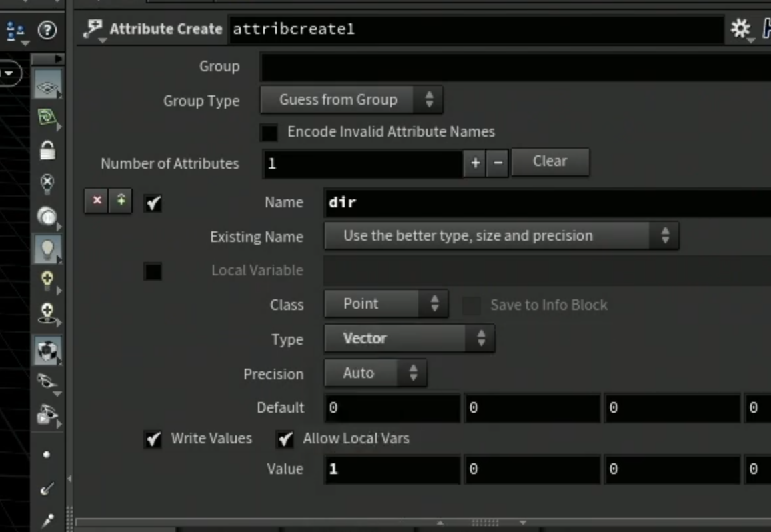Screen dimensions: 771x532
Task: Toggle the construction plane display icon
Action: [x=47, y=85]
